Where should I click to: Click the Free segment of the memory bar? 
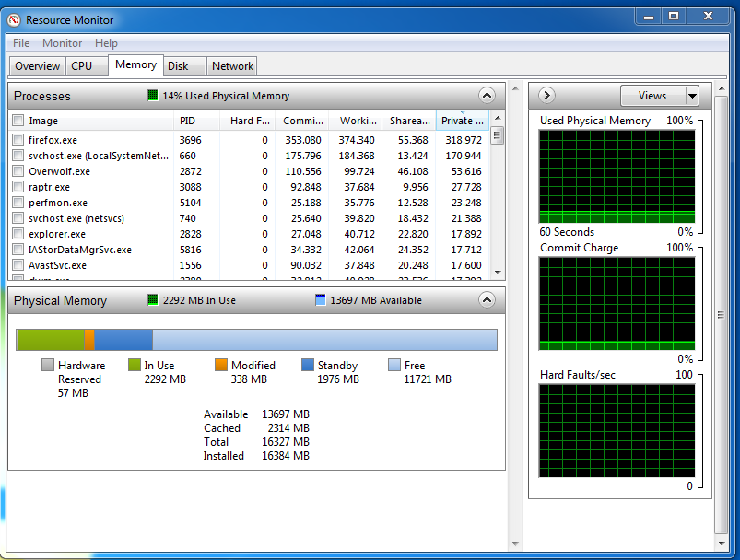click(x=324, y=340)
